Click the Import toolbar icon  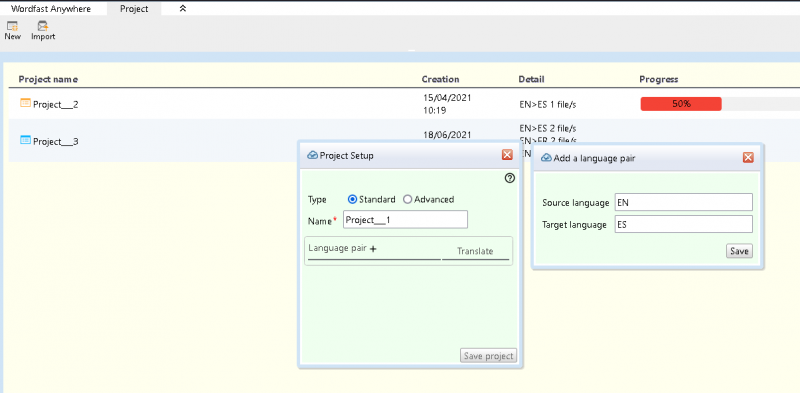click(x=43, y=26)
